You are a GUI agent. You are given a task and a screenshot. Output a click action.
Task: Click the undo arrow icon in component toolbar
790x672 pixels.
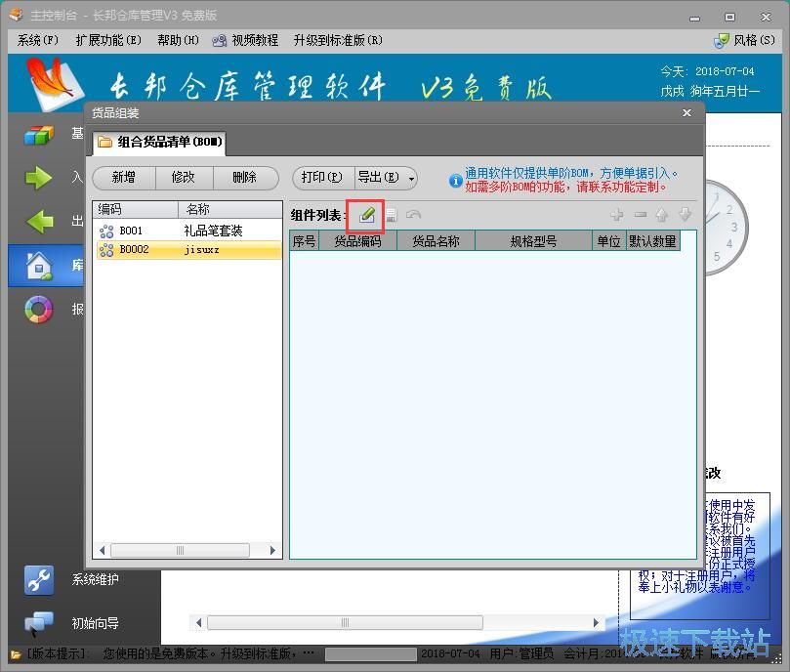coord(413,215)
